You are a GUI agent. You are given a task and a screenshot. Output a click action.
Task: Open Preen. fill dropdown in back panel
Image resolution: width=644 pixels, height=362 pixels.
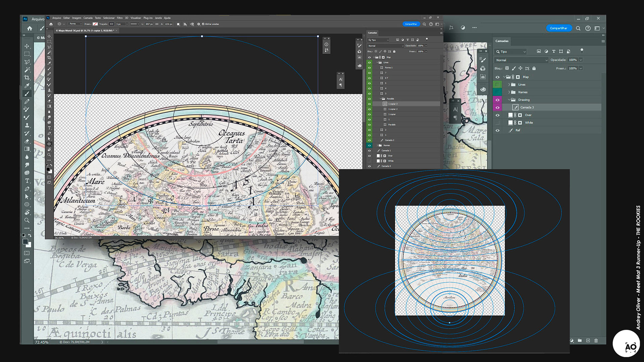tap(581, 68)
